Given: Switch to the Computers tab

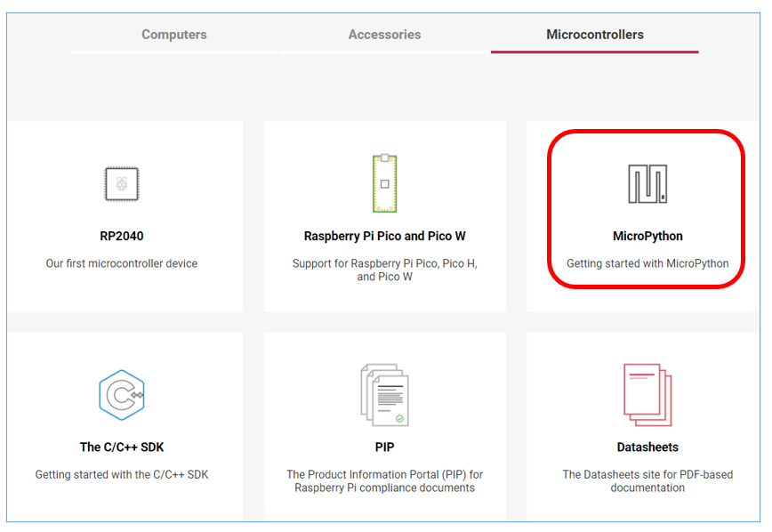Looking at the screenshot, I should pos(174,35).
